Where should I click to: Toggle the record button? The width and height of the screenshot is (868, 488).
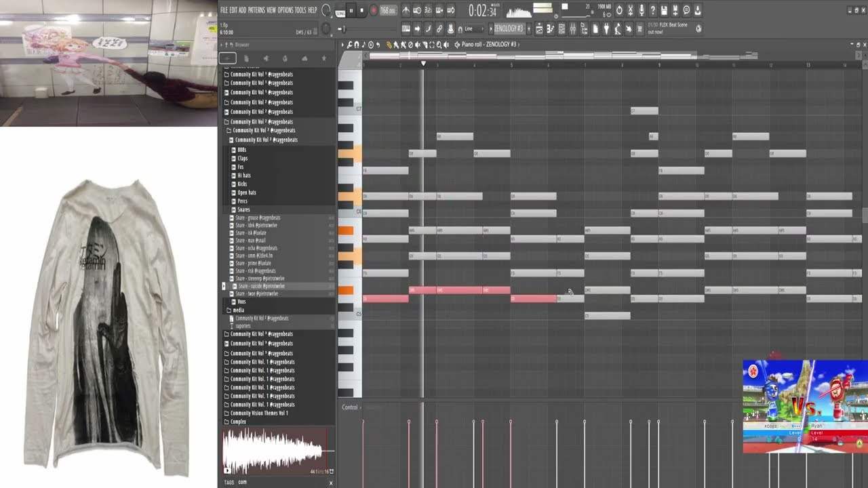point(373,10)
